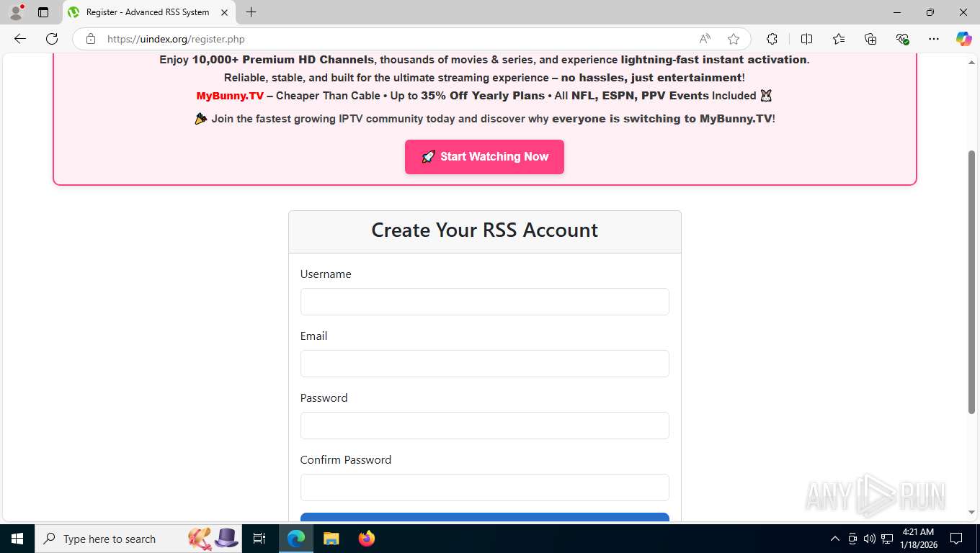Open a new tab with plus icon
The width and height of the screenshot is (980, 553).
(251, 12)
